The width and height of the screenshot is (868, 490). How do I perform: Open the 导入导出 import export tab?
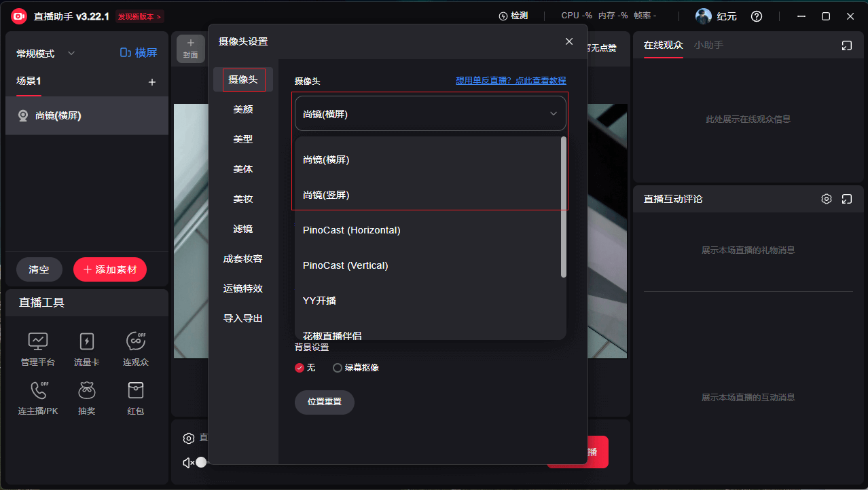(x=243, y=318)
